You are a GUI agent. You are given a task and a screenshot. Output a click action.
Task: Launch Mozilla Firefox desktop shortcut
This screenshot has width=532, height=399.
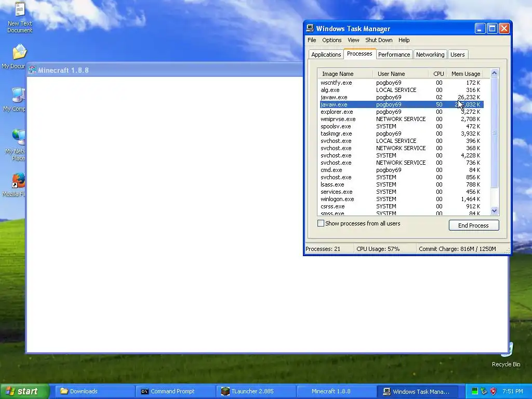(15, 184)
